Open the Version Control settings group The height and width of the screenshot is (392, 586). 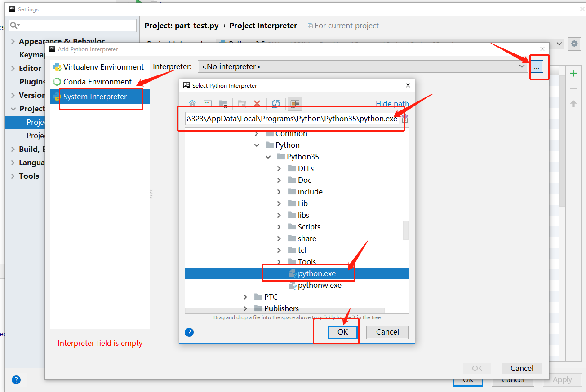[31, 95]
